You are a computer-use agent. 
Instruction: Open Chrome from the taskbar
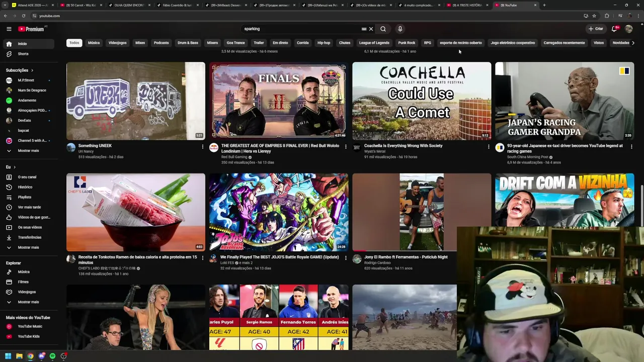[30, 356]
